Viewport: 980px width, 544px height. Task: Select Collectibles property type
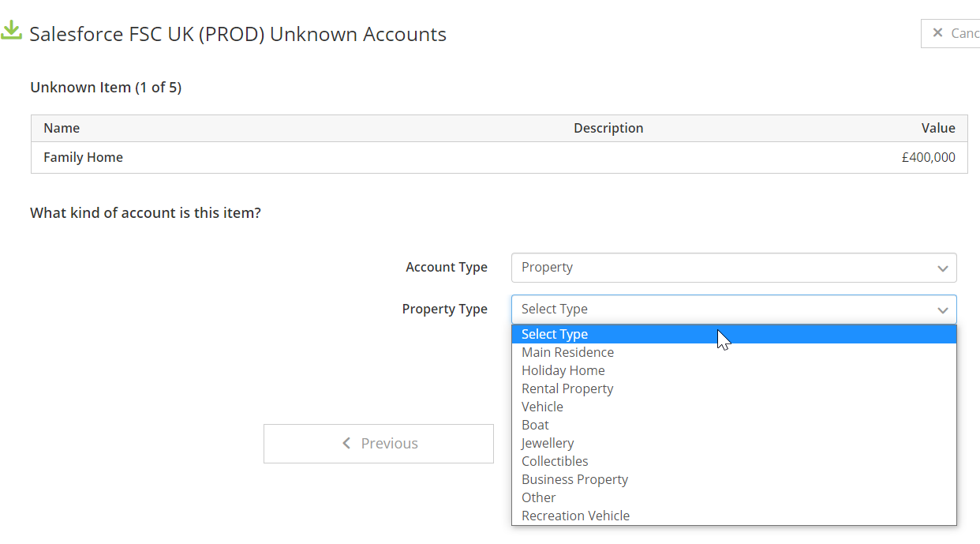pyautogui.click(x=734, y=461)
